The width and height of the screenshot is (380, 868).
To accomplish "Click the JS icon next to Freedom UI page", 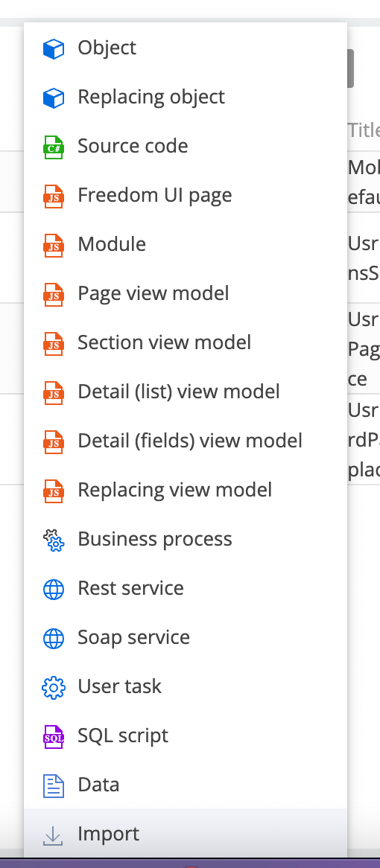I will tap(54, 197).
